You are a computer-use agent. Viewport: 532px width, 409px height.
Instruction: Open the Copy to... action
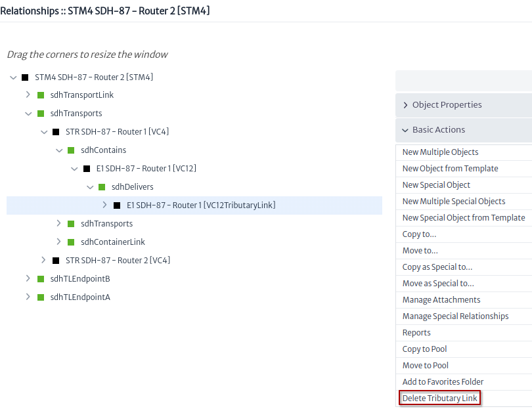(464, 234)
